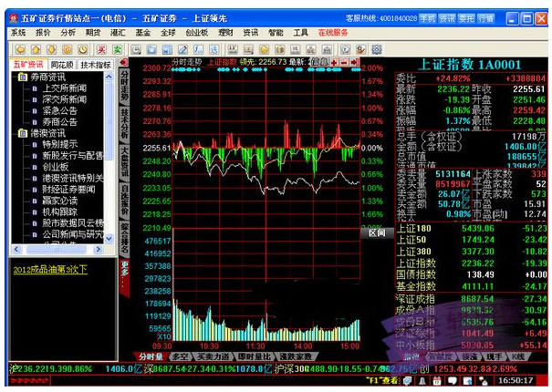Click the speech bubble status icon
Viewport: 552px width, 392px height.
point(452,380)
